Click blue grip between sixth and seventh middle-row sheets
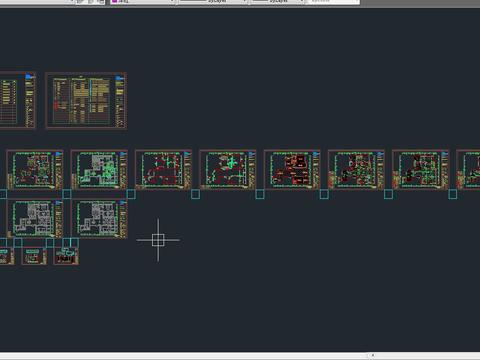The width and height of the screenshot is (480, 360). [388, 194]
